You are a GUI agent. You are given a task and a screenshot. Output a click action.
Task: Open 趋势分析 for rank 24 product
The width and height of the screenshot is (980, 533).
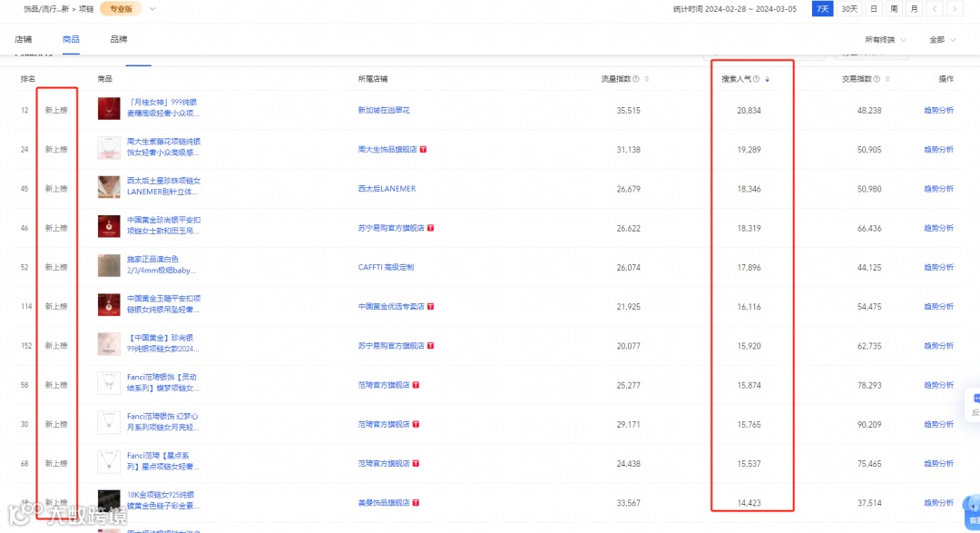pyautogui.click(x=939, y=150)
